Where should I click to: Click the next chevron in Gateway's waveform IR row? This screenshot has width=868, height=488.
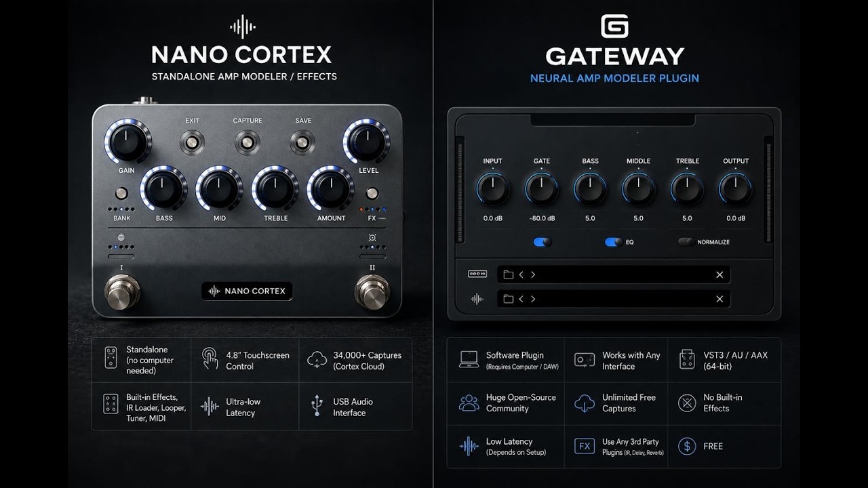click(533, 299)
